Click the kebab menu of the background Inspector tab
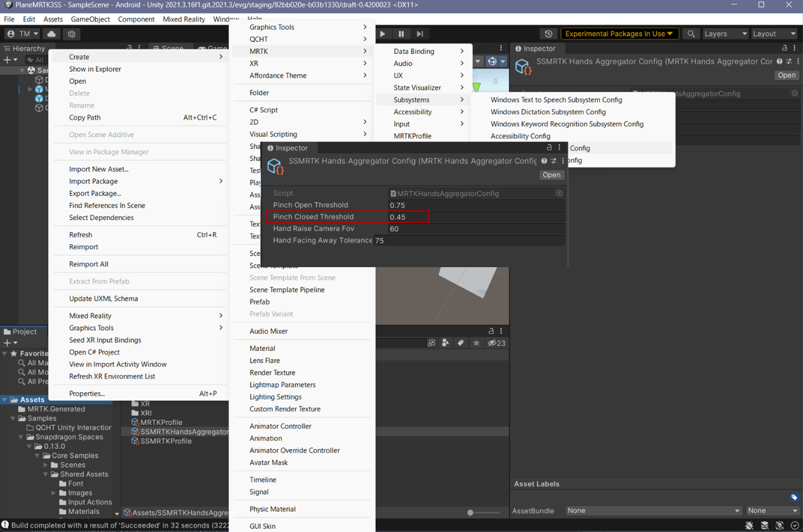The width and height of the screenshot is (803, 532). pyautogui.click(x=794, y=48)
